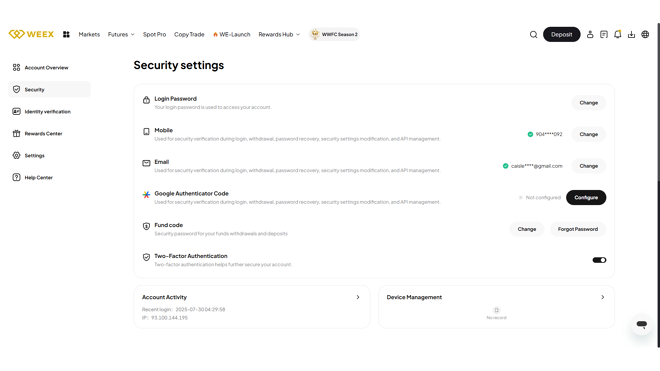Open Account Activity chevron arrow

coord(358,297)
